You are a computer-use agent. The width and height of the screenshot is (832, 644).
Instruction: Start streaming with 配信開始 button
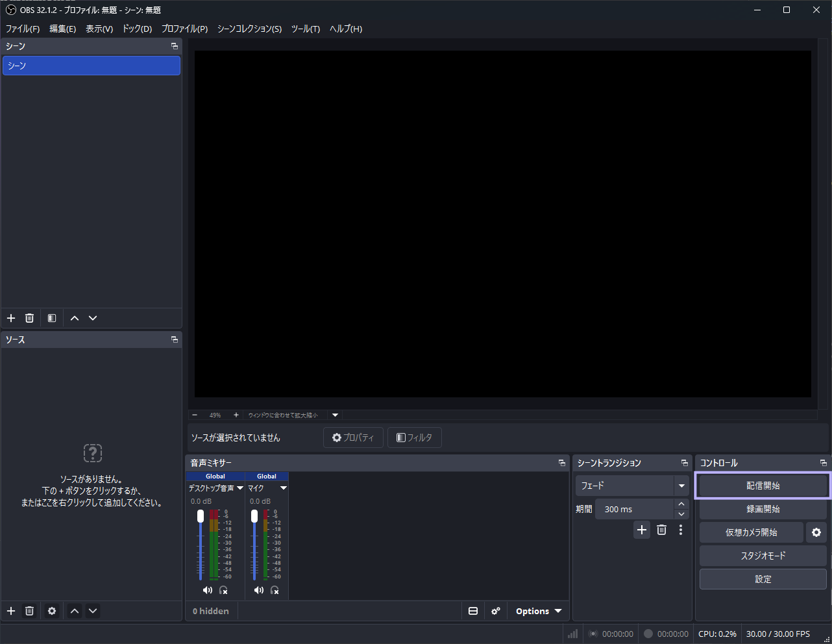coord(763,486)
